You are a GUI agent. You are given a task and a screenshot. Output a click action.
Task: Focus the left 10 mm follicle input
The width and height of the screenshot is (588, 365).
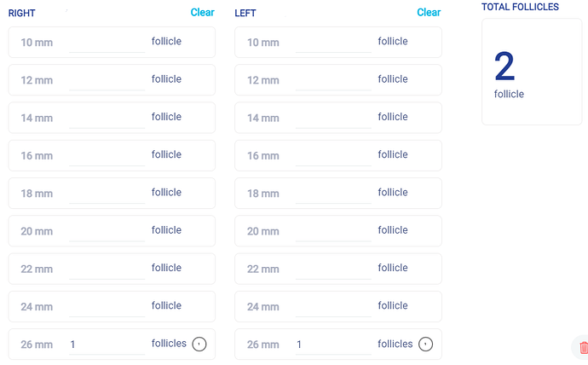[333, 42]
